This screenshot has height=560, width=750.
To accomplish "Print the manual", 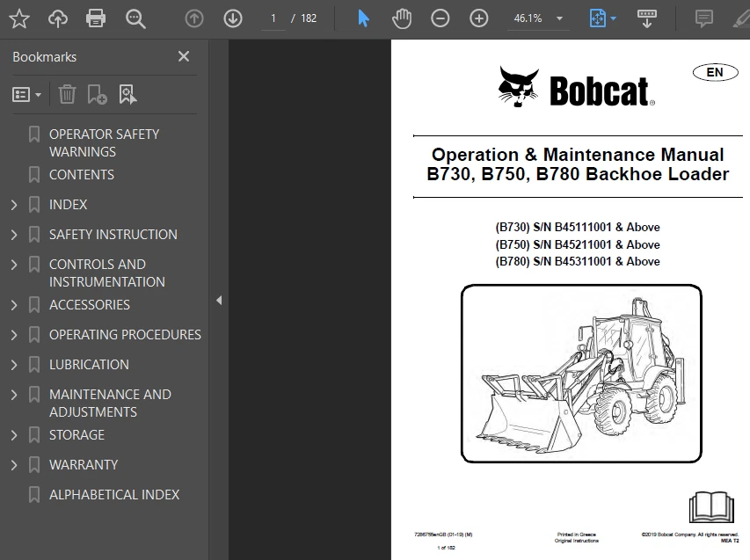I will click(95, 18).
